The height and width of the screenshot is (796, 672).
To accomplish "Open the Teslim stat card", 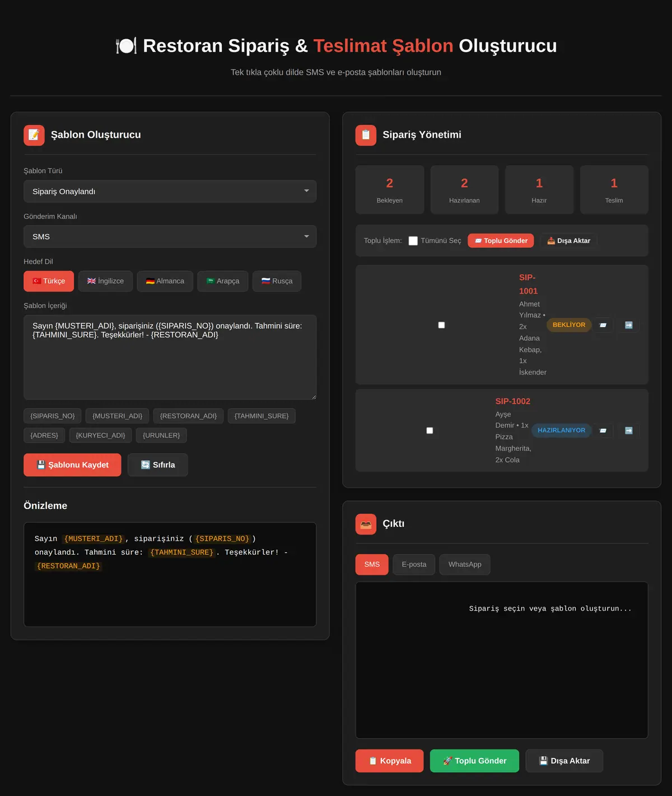I will [614, 190].
